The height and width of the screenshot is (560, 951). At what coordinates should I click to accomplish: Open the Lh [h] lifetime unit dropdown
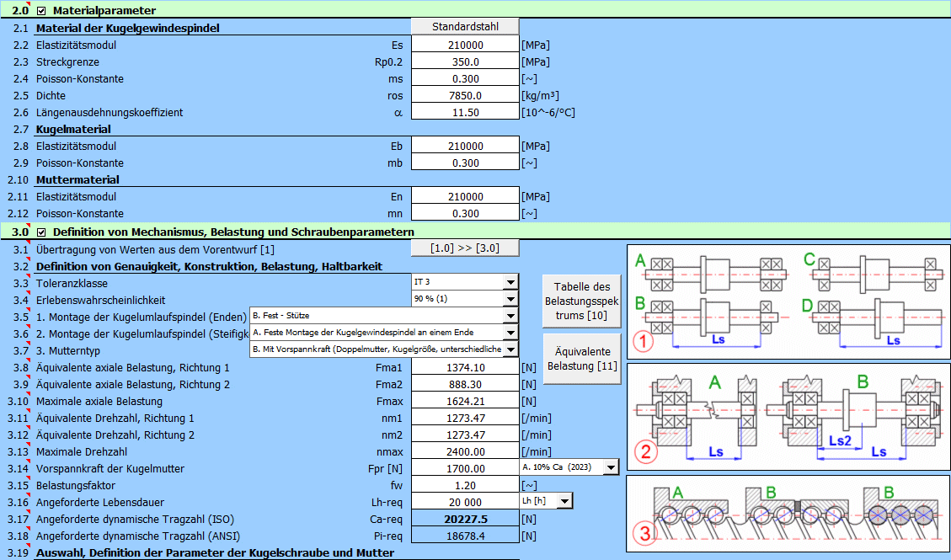[564, 501]
